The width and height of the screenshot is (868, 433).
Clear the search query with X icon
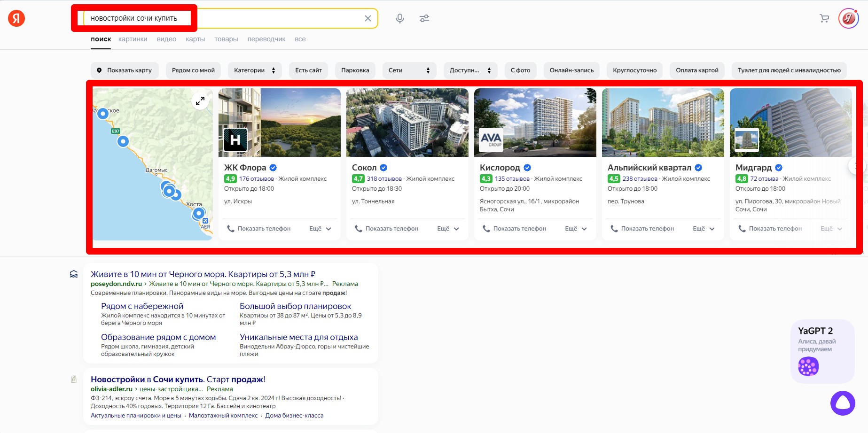coord(368,18)
